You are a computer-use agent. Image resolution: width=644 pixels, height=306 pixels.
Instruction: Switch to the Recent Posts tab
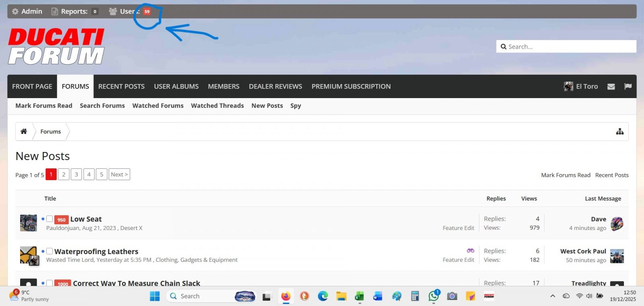click(121, 86)
